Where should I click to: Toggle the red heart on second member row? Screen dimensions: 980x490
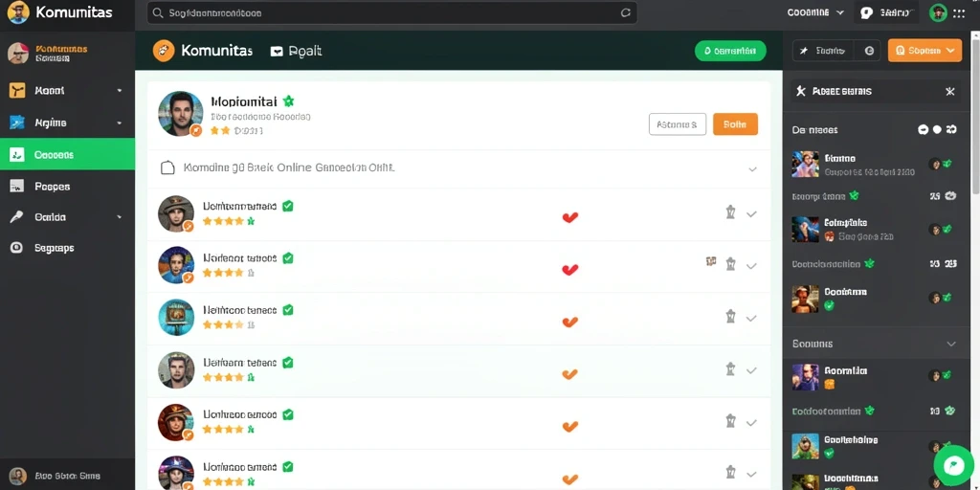[x=570, y=269]
